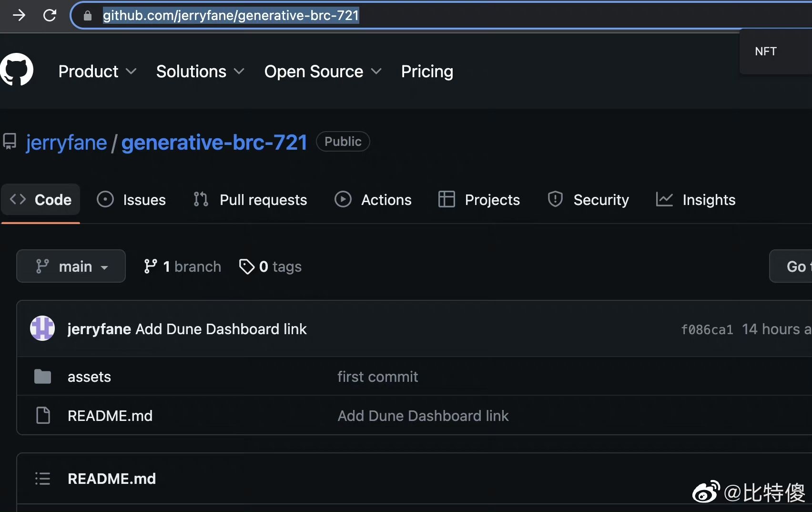Switch to the Actions tab
This screenshot has height=512, width=812.
pyautogui.click(x=373, y=199)
